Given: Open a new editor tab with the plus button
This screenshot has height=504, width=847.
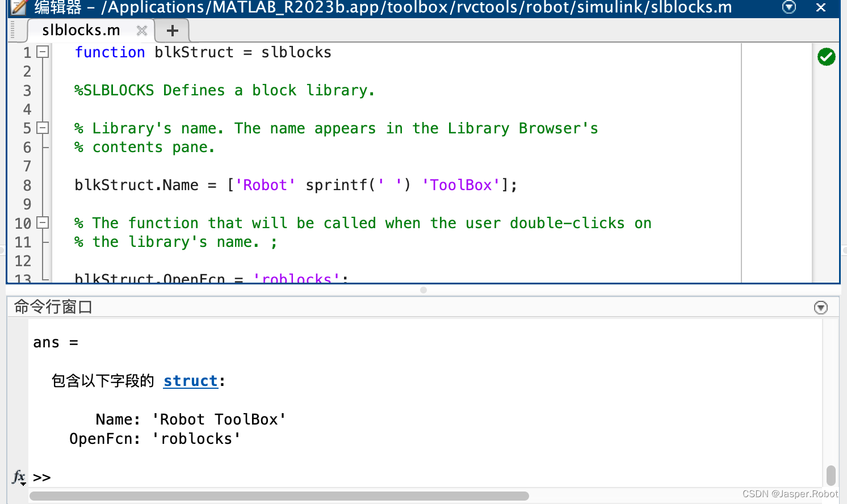Looking at the screenshot, I should (171, 31).
